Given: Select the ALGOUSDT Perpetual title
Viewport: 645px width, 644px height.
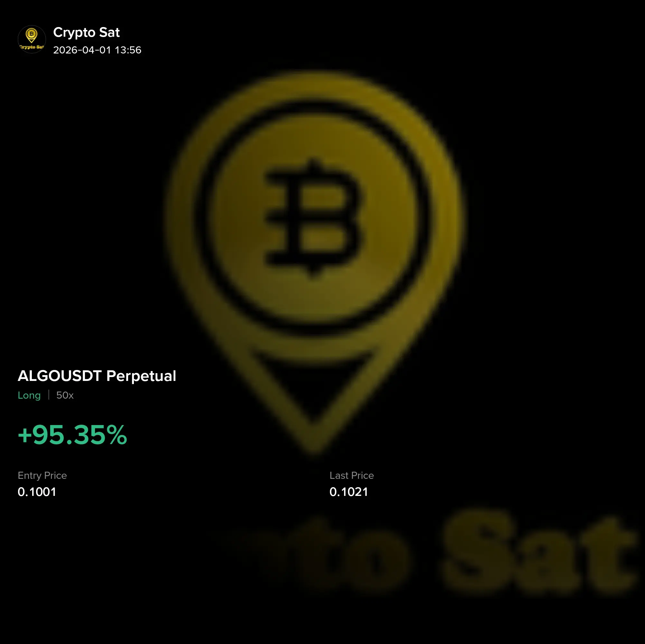Looking at the screenshot, I should pos(97,376).
